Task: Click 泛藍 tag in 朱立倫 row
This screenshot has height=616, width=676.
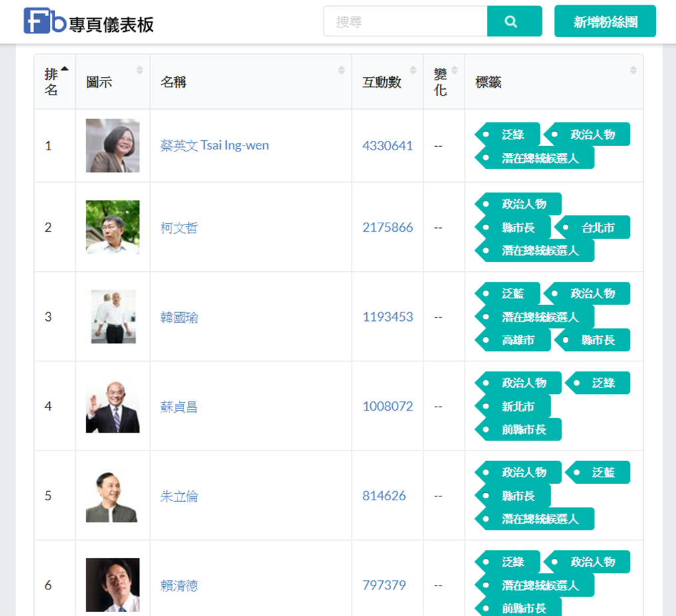Action: coord(598,472)
